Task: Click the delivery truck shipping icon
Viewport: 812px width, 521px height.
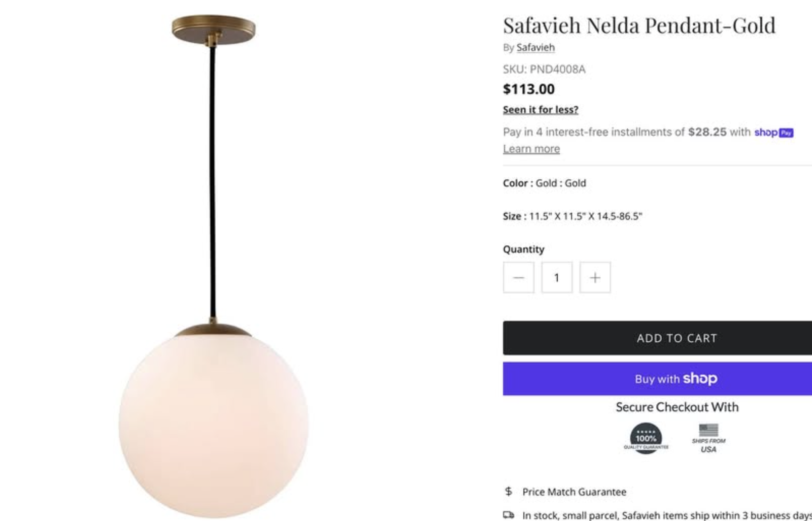Action: [x=509, y=515]
